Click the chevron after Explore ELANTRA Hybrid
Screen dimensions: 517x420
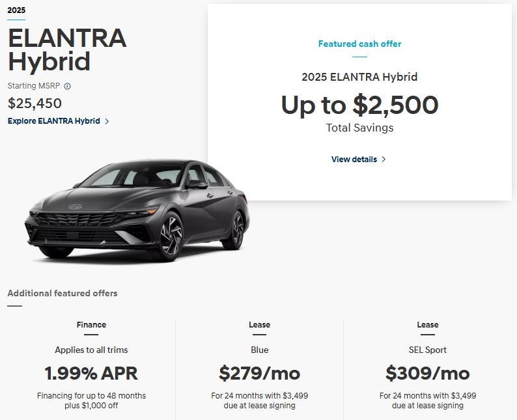tap(107, 121)
